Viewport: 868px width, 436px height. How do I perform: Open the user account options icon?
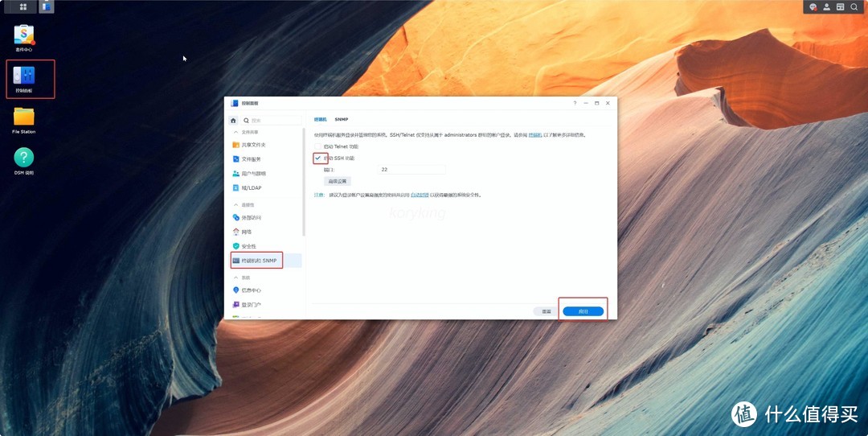click(827, 6)
